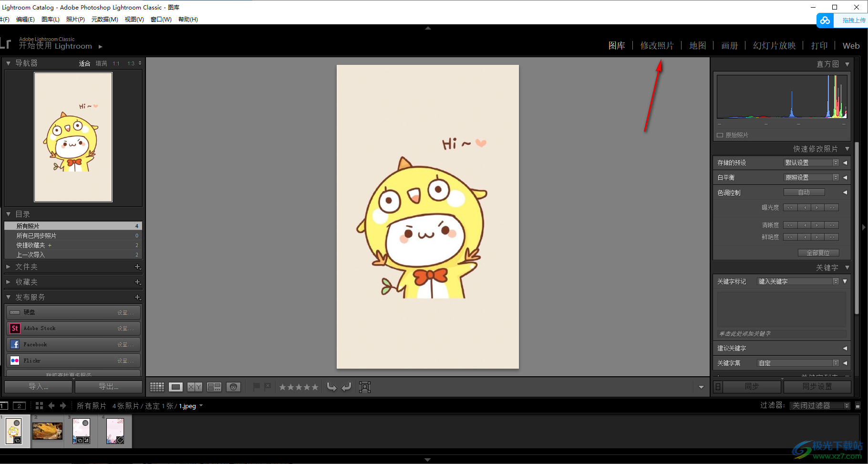Click the Import button
Image resolution: width=868 pixels, height=464 pixels.
(39, 386)
